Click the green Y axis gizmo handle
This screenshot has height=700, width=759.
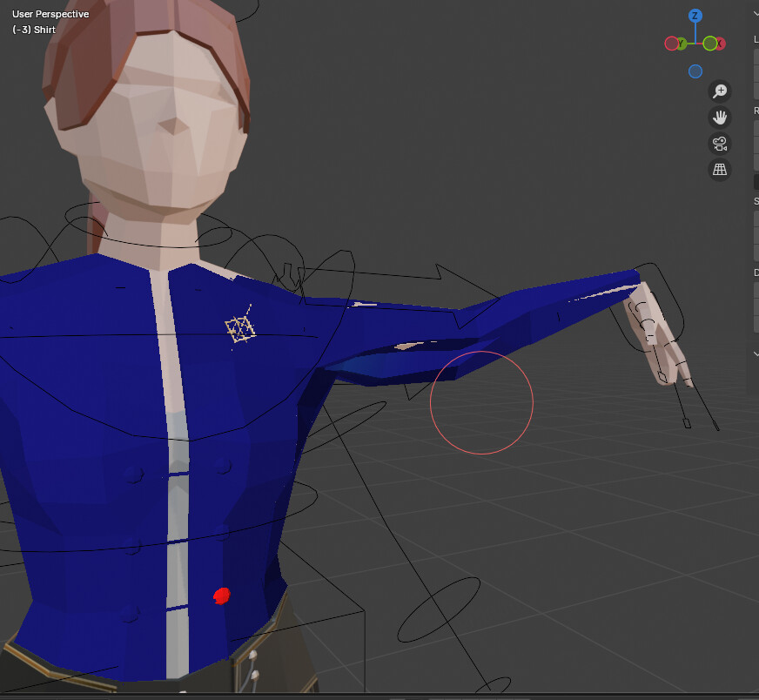682,44
